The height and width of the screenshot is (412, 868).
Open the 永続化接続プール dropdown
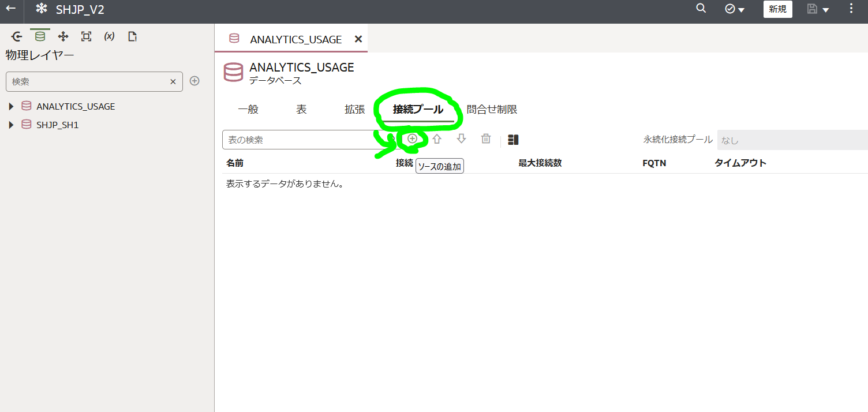[x=792, y=140]
